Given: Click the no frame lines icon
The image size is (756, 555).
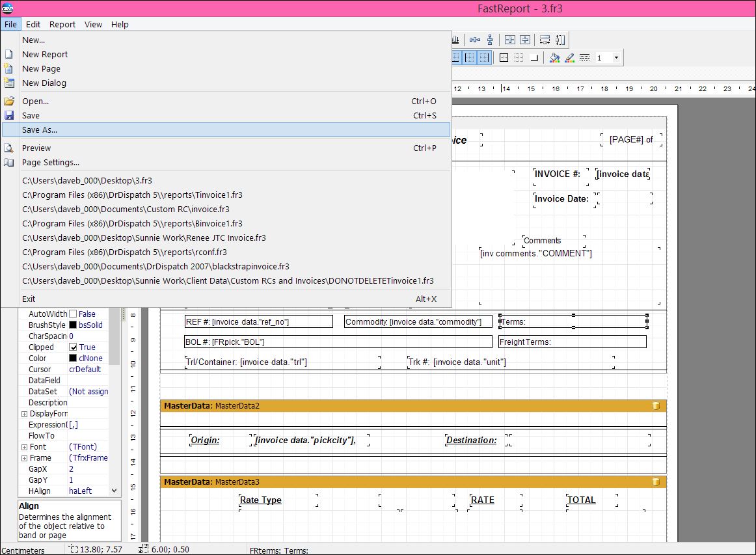Looking at the screenshot, I should pyautogui.click(x=519, y=58).
